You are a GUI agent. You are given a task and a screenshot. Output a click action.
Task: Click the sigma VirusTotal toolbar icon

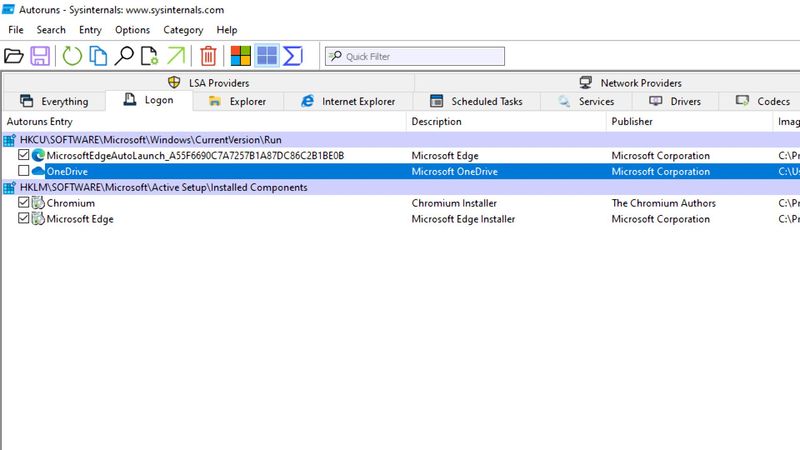(293, 56)
